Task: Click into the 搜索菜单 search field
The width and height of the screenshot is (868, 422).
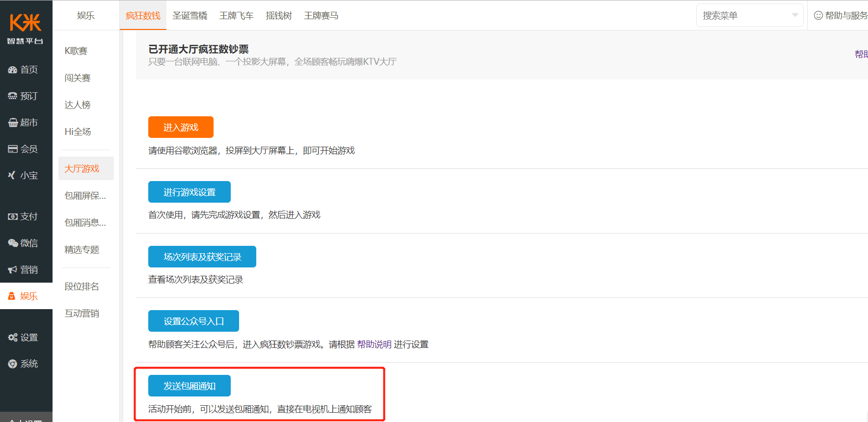Action: (x=750, y=15)
